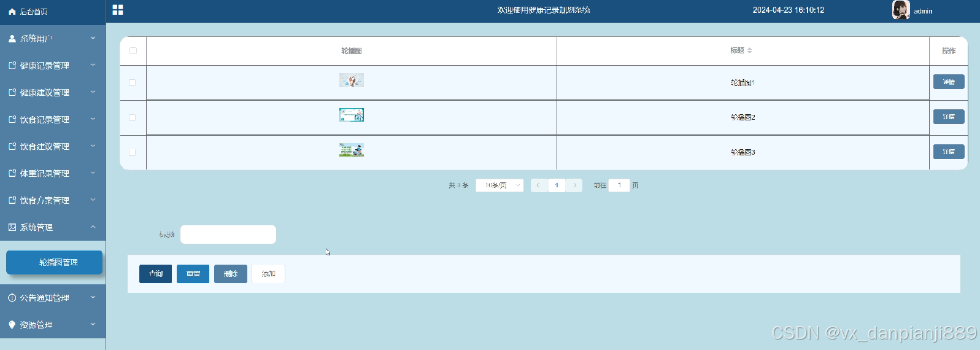This screenshot has width=980, height=350.
Task: Click the 轮播图3 title cell
Action: pyautogui.click(x=743, y=152)
